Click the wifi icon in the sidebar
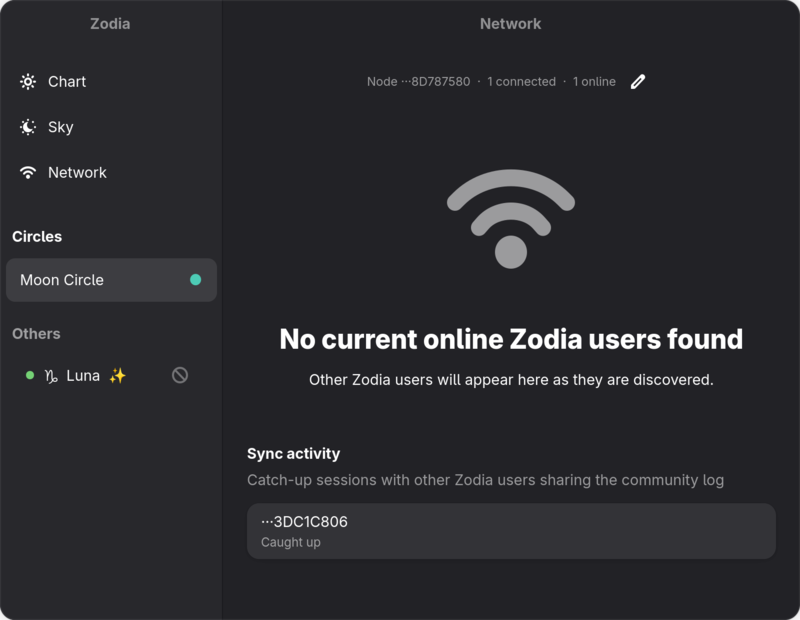Image resolution: width=800 pixels, height=620 pixels. [28, 172]
